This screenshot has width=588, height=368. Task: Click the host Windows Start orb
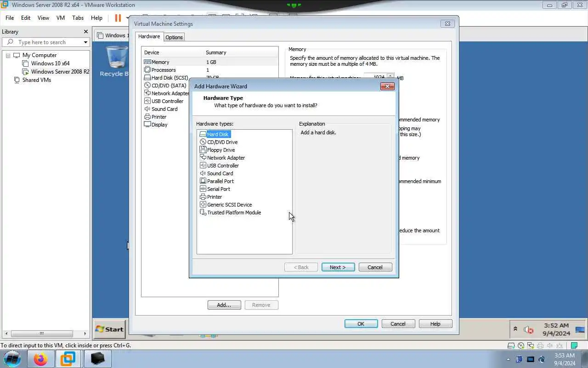point(12,359)
